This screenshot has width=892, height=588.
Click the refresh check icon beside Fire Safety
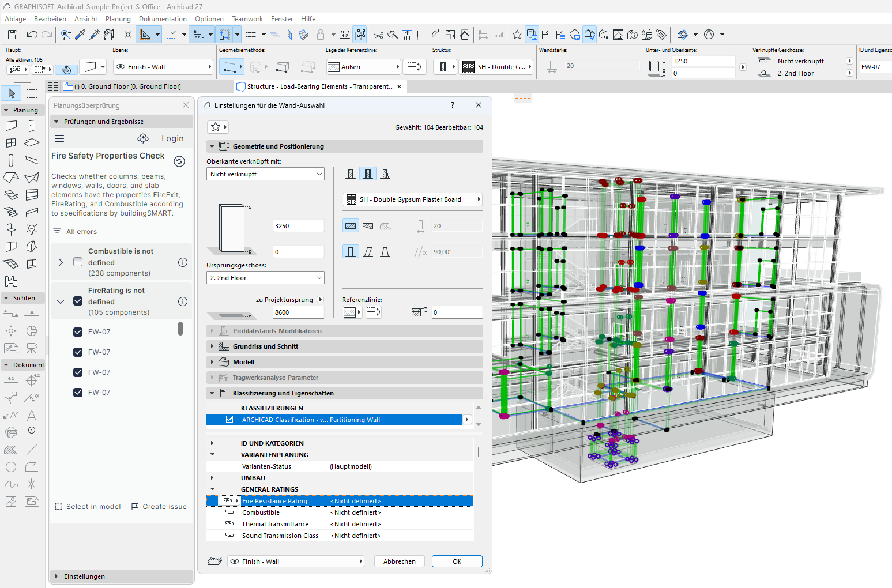click(179, 161)
